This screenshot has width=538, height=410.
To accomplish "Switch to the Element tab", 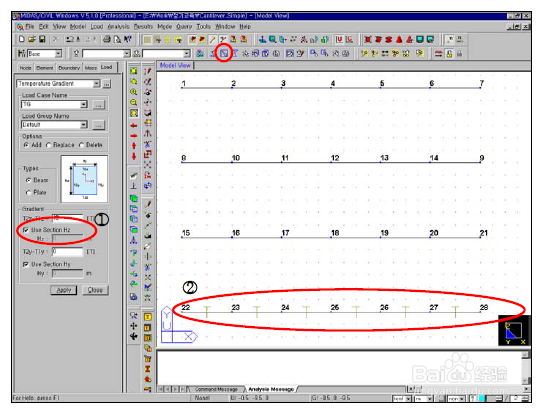I will click(x=45, y=68).
